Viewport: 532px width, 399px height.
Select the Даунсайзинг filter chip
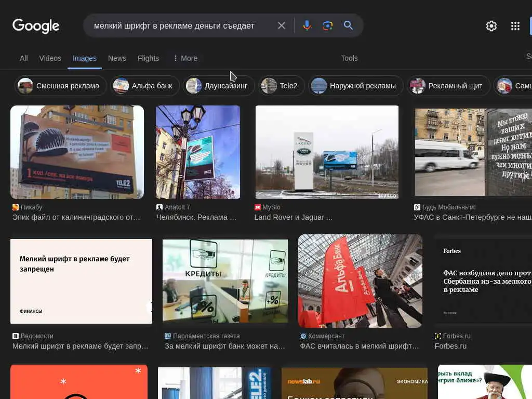(219, 86)
